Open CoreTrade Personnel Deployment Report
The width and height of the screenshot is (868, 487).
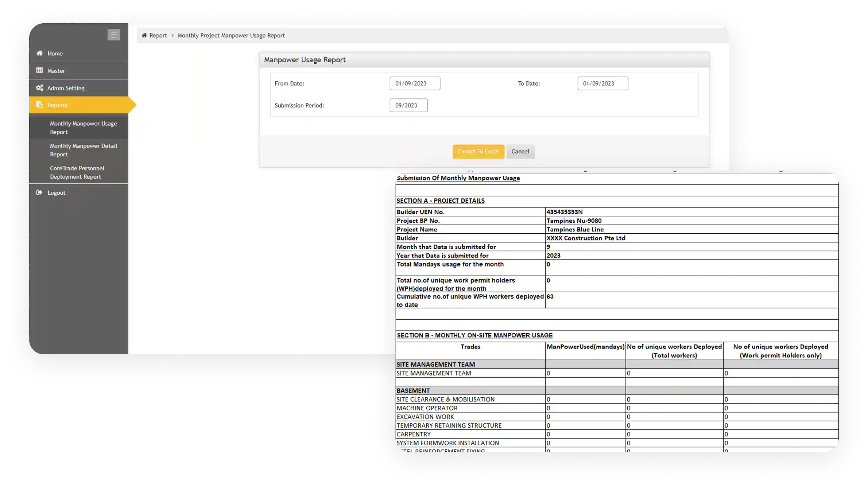point(77,172)
